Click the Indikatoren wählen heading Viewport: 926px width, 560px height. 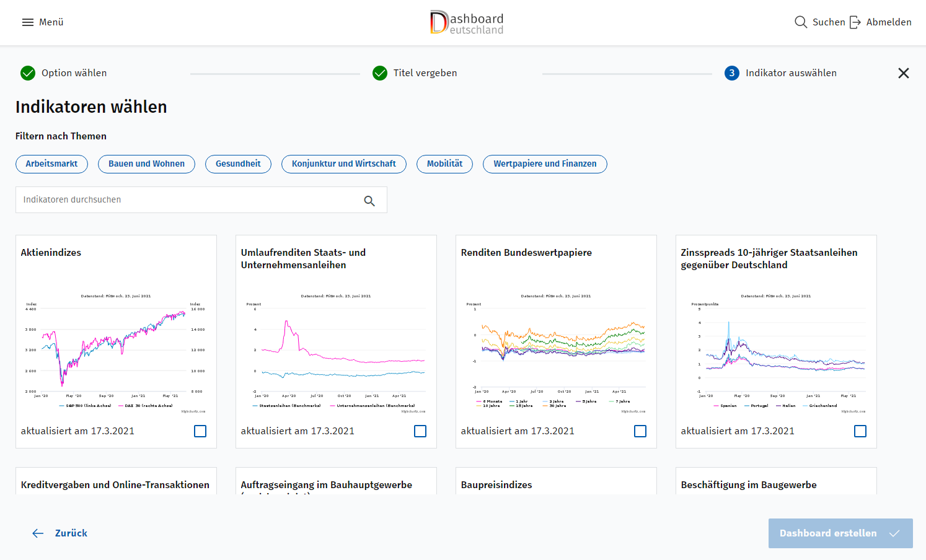tap(91, 107)
